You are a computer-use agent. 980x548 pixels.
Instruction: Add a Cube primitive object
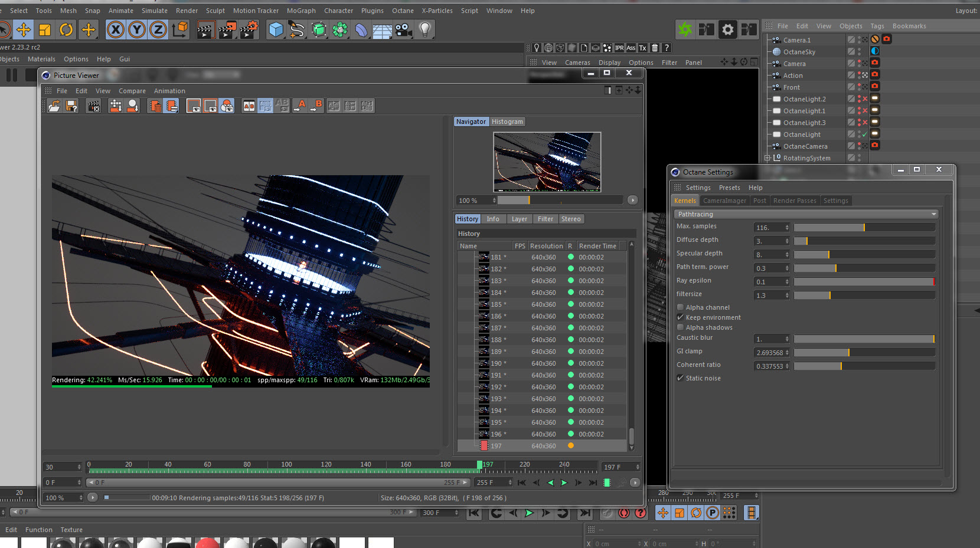click(276, 29)
